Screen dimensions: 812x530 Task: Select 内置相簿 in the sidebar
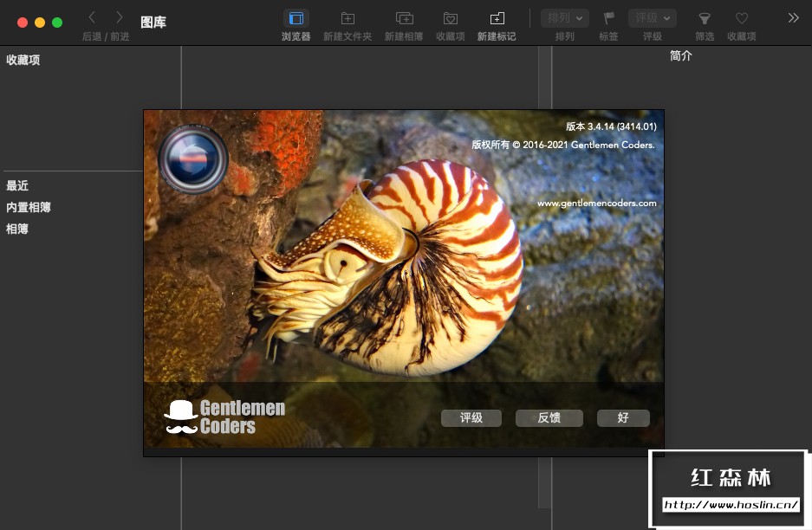[x=29, y=208]
